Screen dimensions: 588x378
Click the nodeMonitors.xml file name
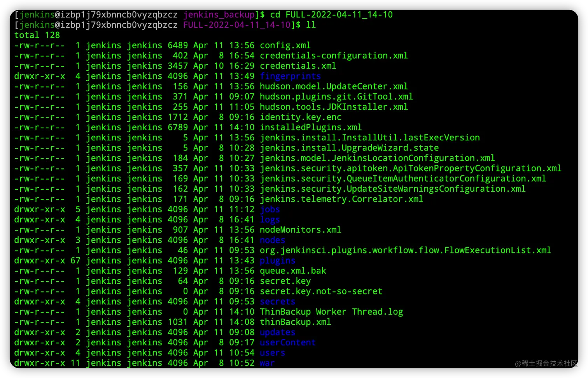[301, 230]
